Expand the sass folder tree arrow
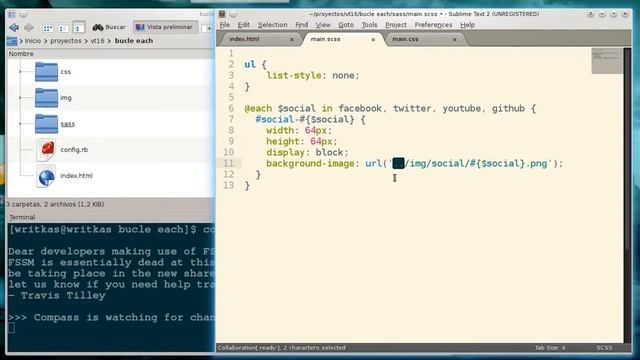Viewport: 640px width, 360px height. (20, 123)
